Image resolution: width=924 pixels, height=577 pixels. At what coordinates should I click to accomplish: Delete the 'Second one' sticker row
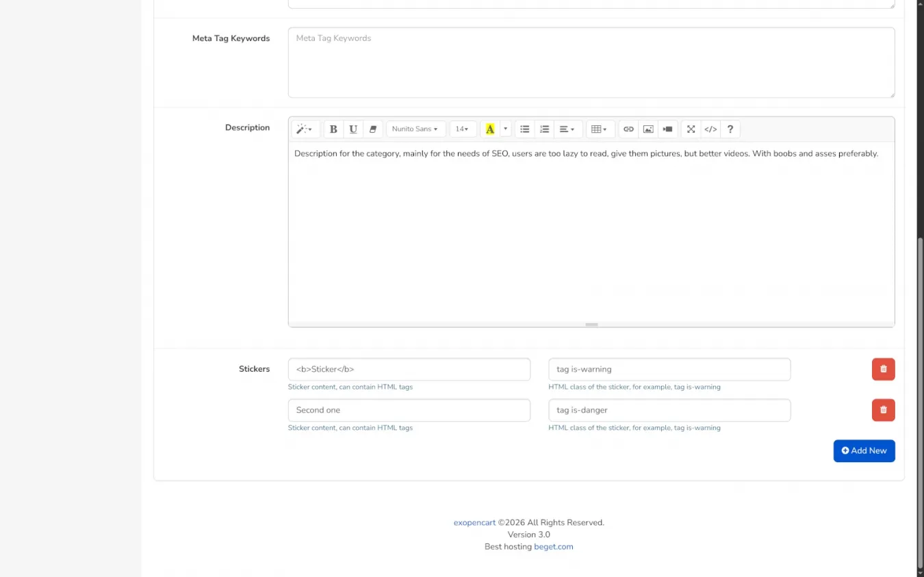(883, 410)
